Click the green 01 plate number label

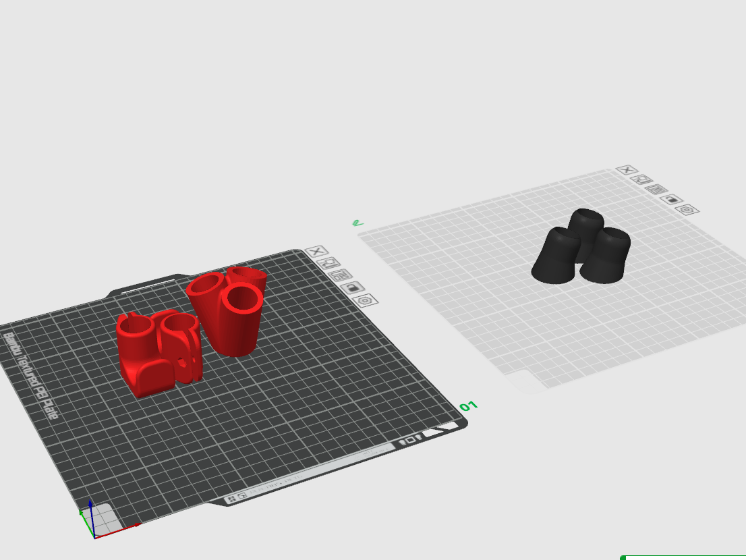[468, 406]
